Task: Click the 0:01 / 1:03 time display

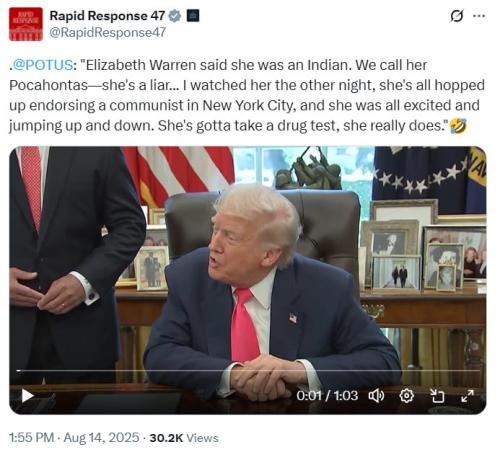Action: pyautogui.click(x=327, y=396)
